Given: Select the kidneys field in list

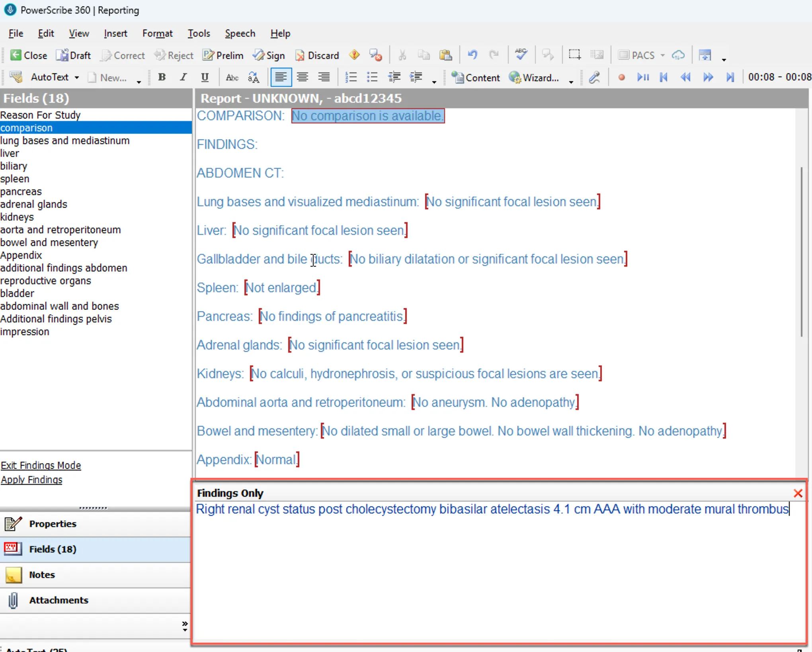Looking at the screenshot, I should coord(17,217).
